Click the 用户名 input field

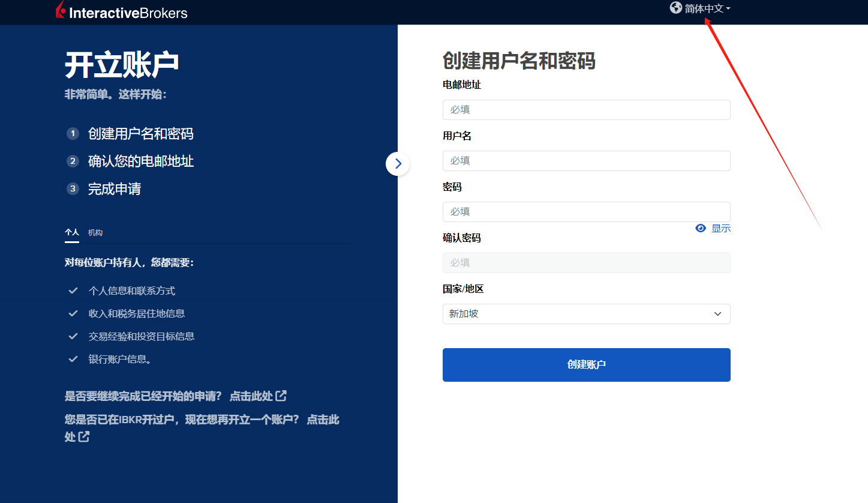(586, 160)
